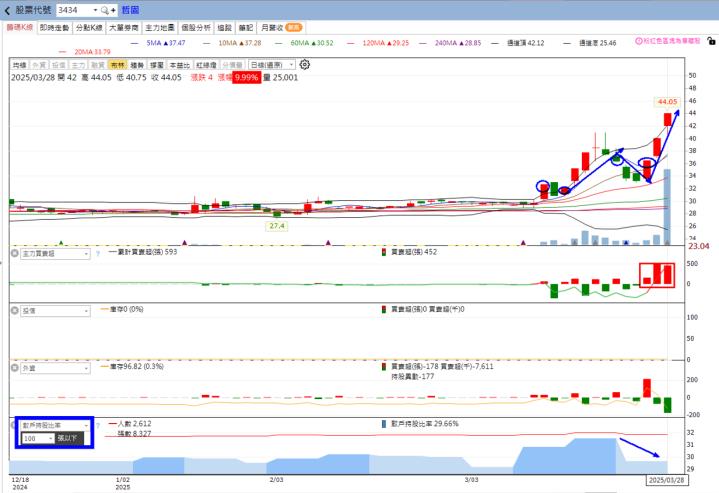Switch to the 筆記 tab
The width and height of the screenshot is (719, 493).
click(246, 28)
